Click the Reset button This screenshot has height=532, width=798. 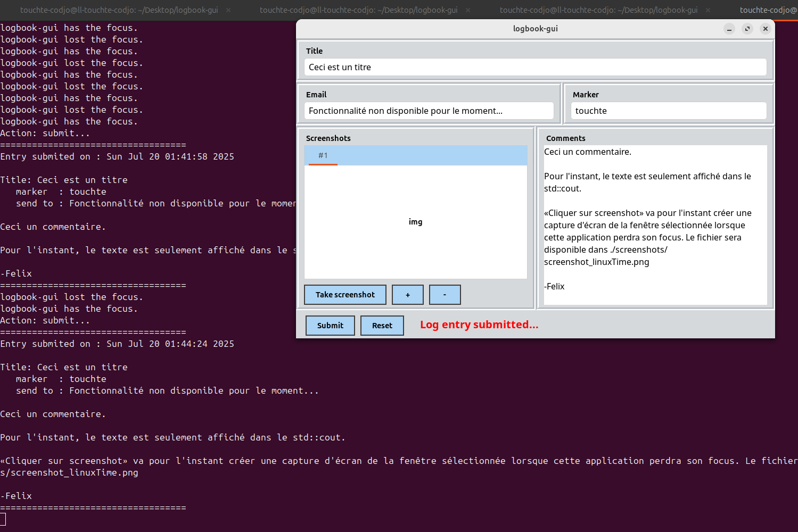(382, 326)
